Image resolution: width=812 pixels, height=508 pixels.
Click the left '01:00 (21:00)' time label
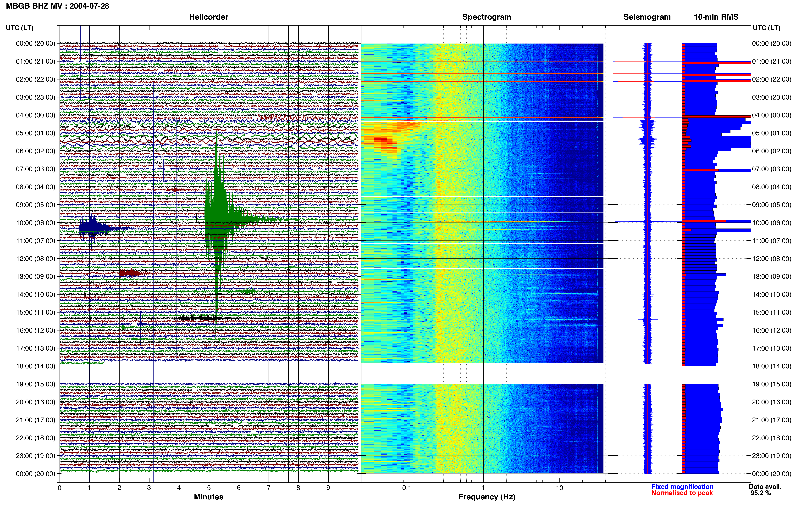pos(36,61)
